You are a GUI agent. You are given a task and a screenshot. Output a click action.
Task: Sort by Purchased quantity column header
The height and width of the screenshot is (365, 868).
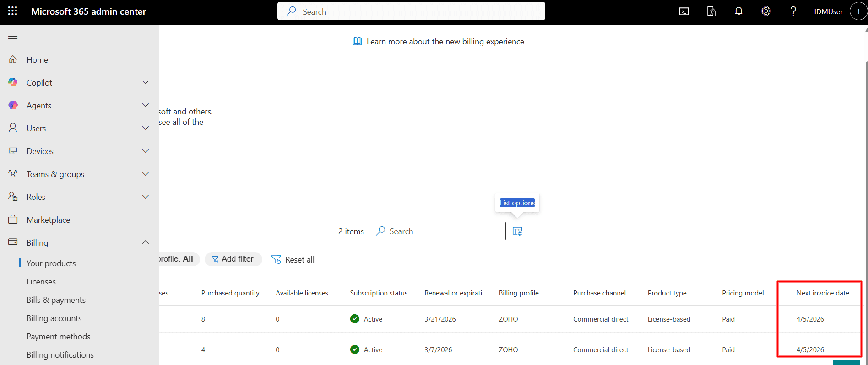(x=230, y=293)
